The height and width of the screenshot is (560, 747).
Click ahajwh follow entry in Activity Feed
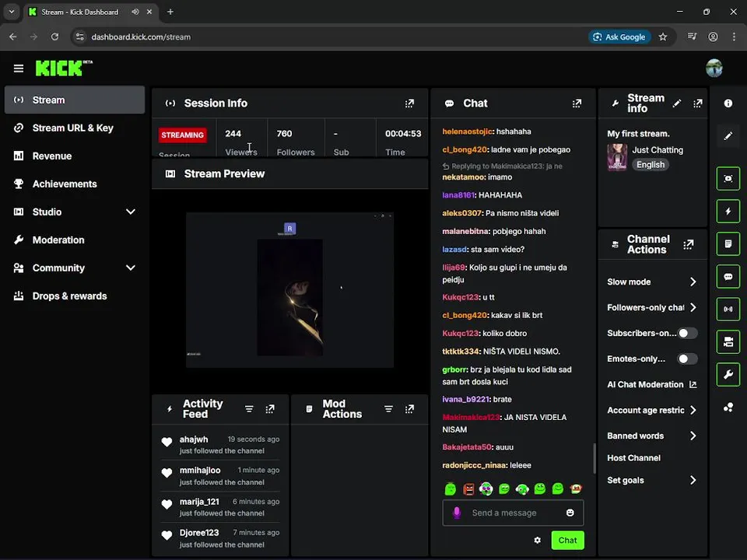pos(220,445)
